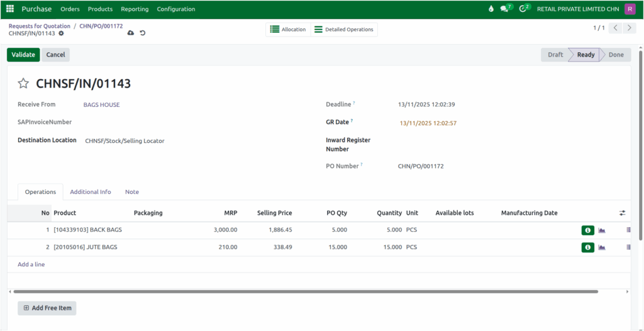Select the Done status stage
The height and width of the screenshot is (331, 644).
[x=616, y=55]
